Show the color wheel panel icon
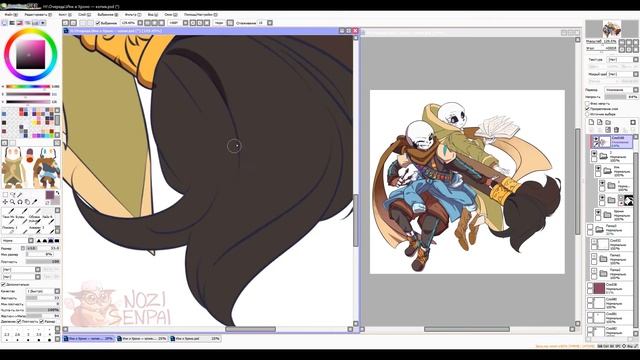This screenshot has height=360, width=640. [4, 23]
